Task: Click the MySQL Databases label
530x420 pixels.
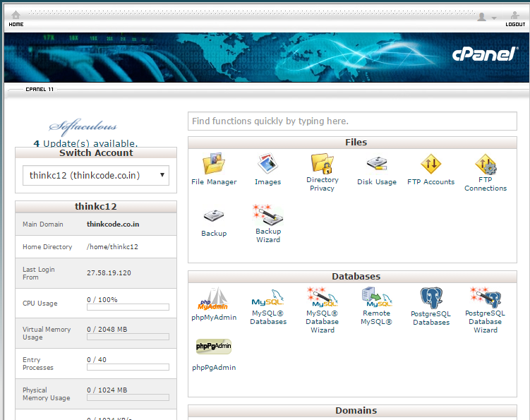Action: [x=268, y=318]
